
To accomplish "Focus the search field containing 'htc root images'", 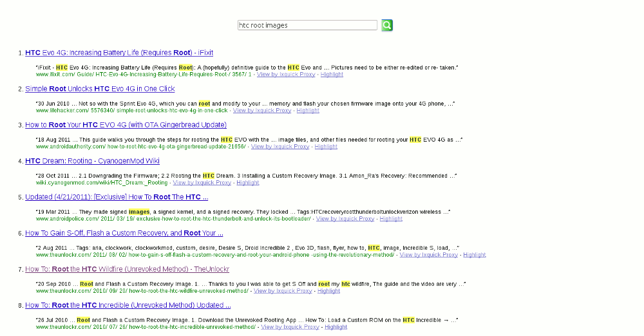I will tap(307, 25).
